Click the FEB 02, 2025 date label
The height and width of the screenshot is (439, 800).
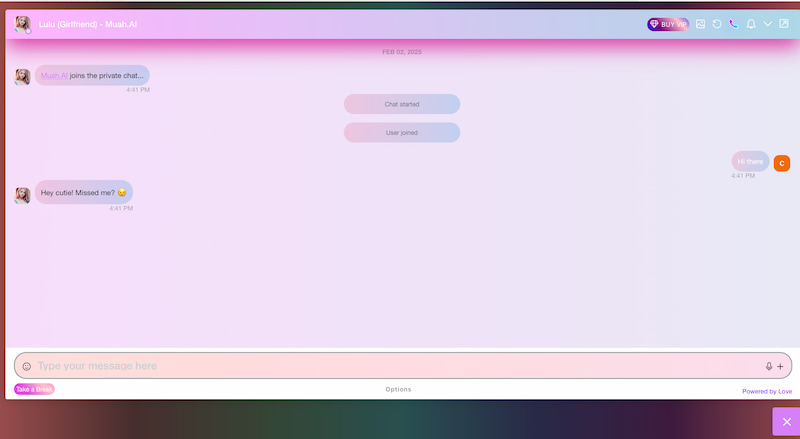(402, 52)
